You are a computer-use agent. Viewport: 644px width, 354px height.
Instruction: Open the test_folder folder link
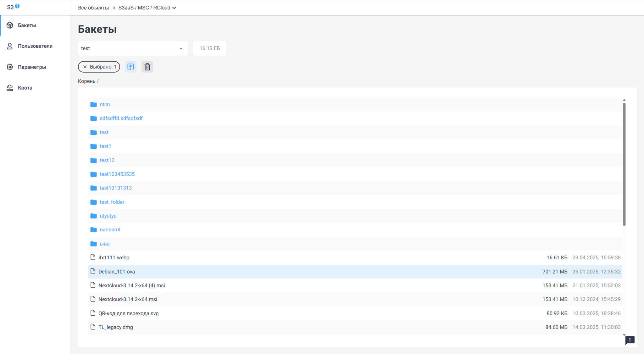pyautogui.click(x=112, y=202)
